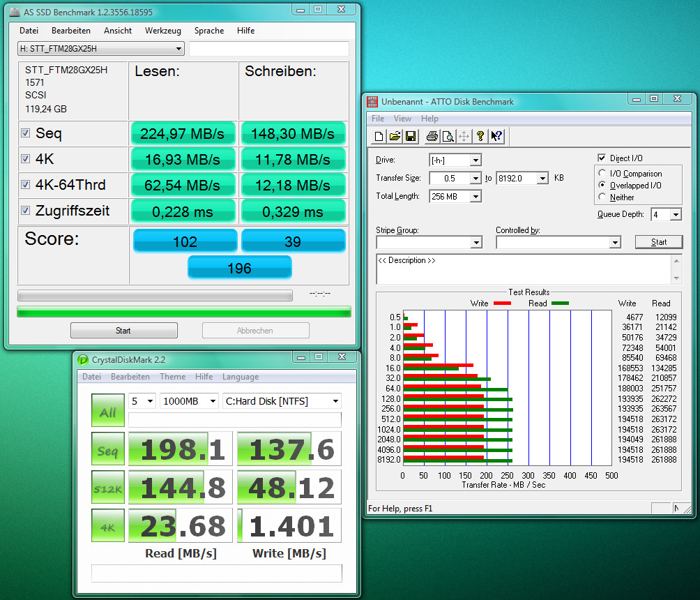Click the ATTO Disk Benchmark title bar icon

[x=372, y=102]
